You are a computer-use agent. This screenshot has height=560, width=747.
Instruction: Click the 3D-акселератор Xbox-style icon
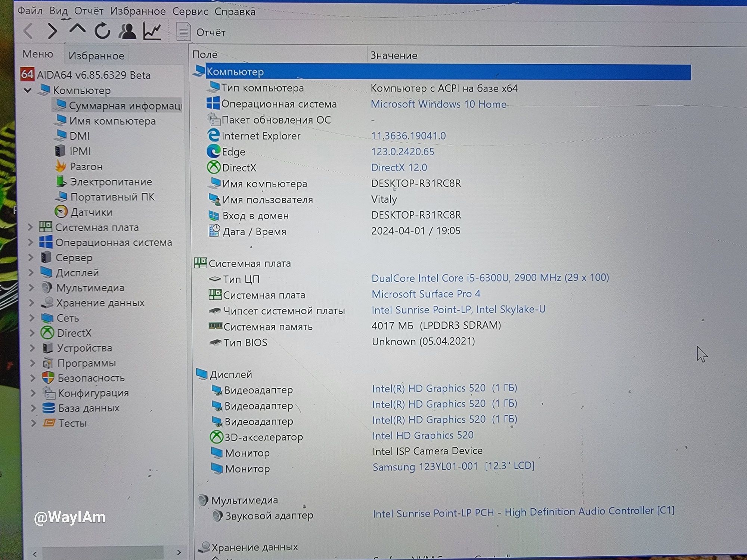[216, 437]
